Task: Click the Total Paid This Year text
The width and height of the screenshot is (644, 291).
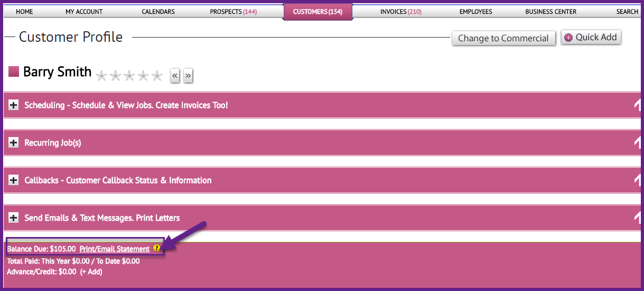Action: click(x=73, y=261)
